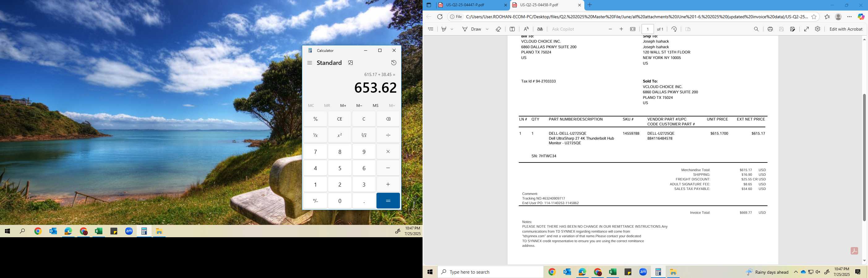Zoom in on the PDF
The image size is (868, 278).
point(621,29)
